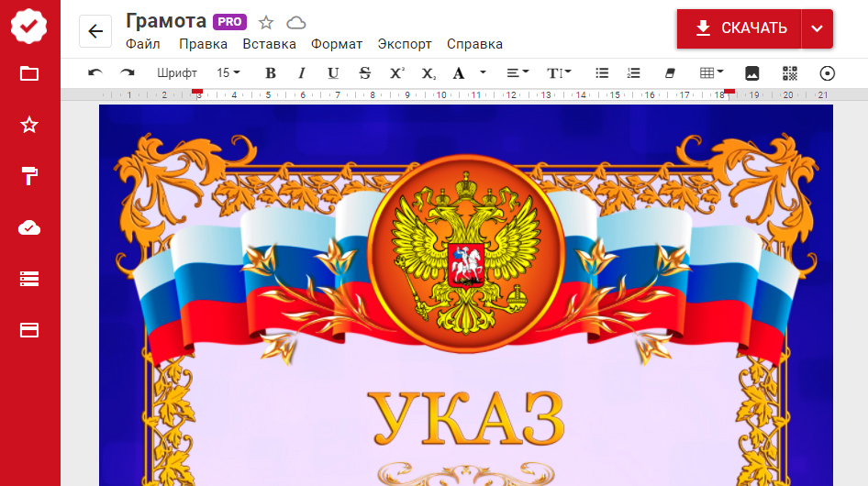
Task: Insert an image
Action: click(751, 73)
